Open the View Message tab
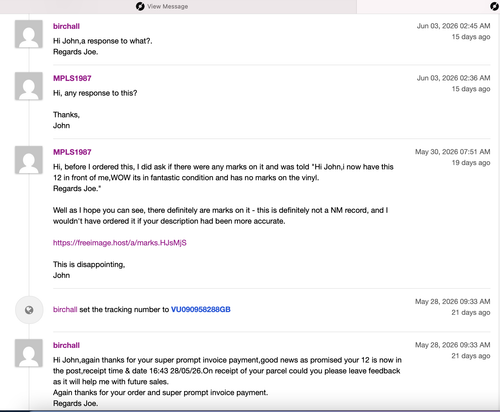500x412 pixels. (x=178, y=6)
